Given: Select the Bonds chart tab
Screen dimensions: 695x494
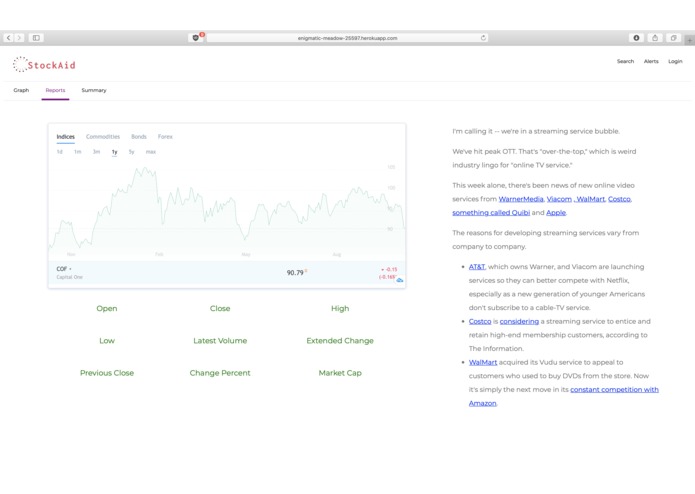Looking at the screenshot, I should click(139, 136).
